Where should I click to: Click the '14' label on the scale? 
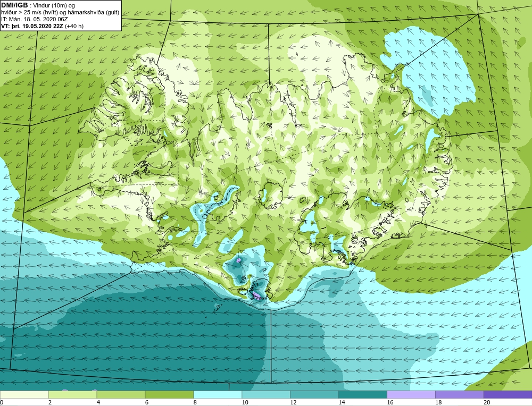tap(342, 402)
